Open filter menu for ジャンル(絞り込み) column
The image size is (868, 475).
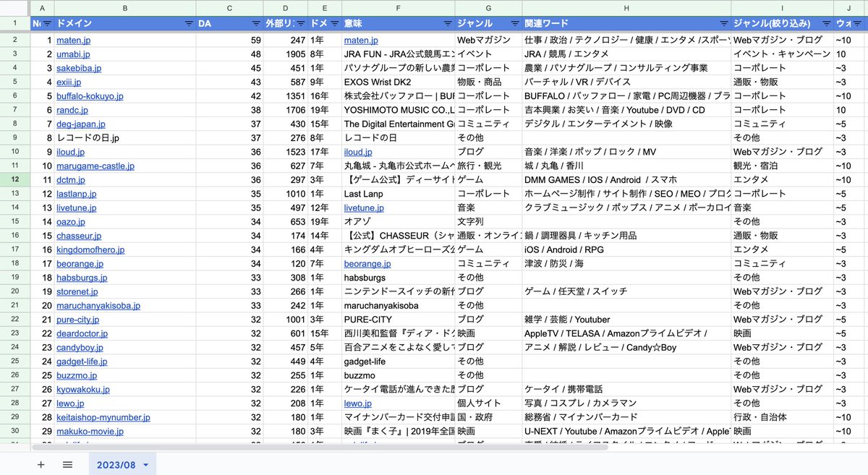tap(825, 23)
